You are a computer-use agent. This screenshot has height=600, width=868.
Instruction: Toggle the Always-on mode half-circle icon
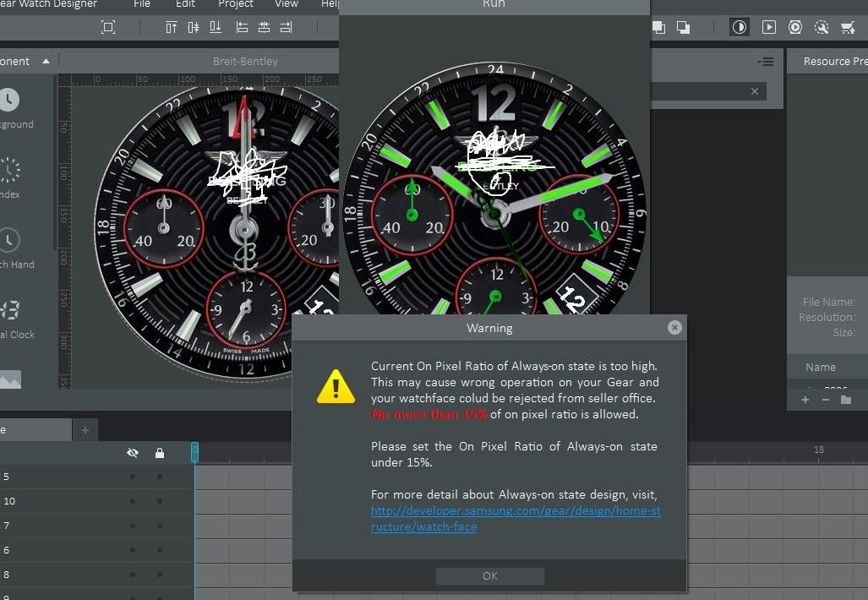click(740, 27)
